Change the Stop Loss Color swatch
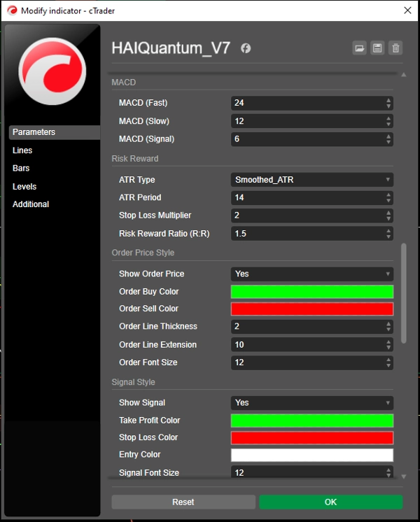This screenshot has height=522, width=420. coord(312,438)
